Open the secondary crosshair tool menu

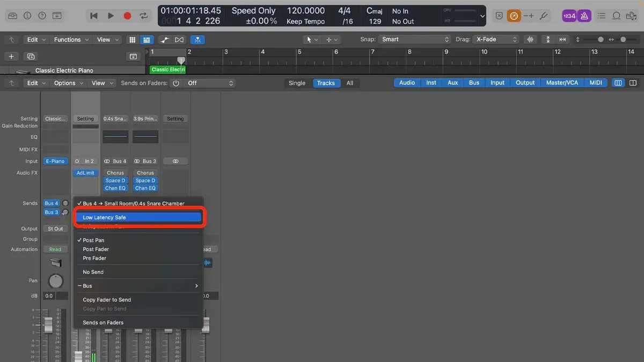(x=332, y=40)
